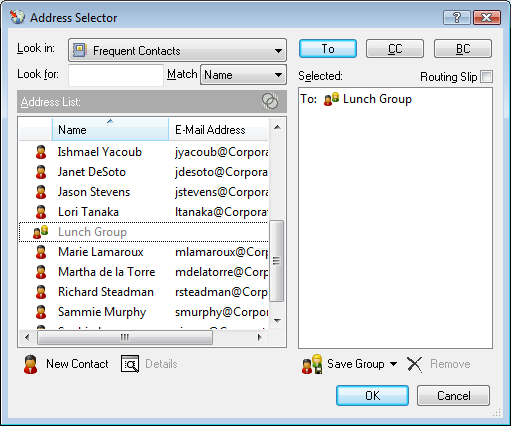Click the horizontal scrollbar thumb
511x426 pixels.
(x=125, y=337)
